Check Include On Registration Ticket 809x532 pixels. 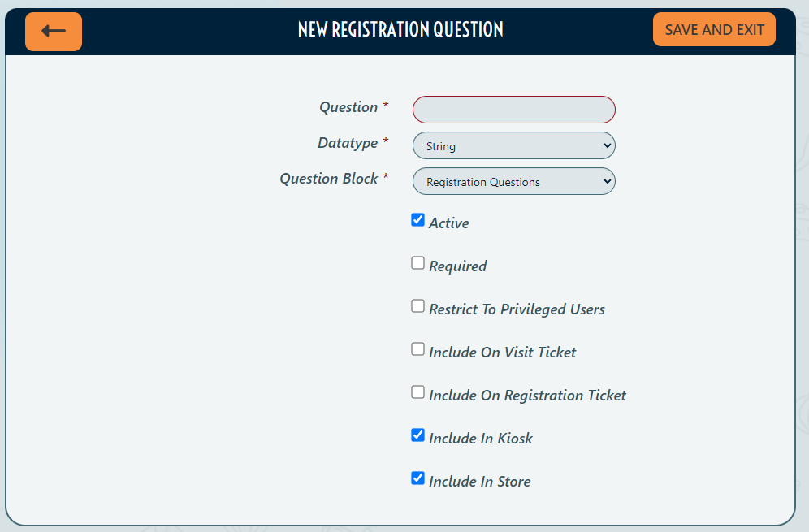(417, 391)
